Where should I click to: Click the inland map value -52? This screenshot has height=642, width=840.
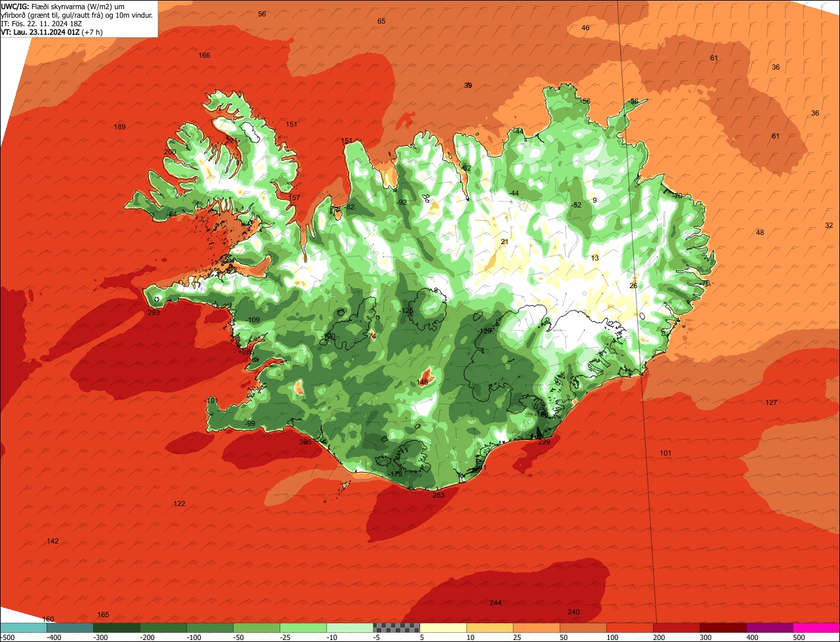click(576, 205)
